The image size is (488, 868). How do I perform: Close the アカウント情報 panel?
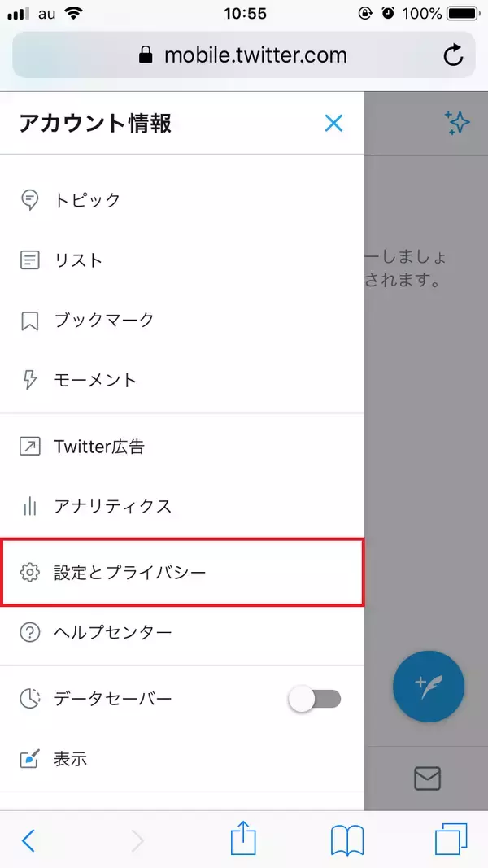tap(333, 124)
